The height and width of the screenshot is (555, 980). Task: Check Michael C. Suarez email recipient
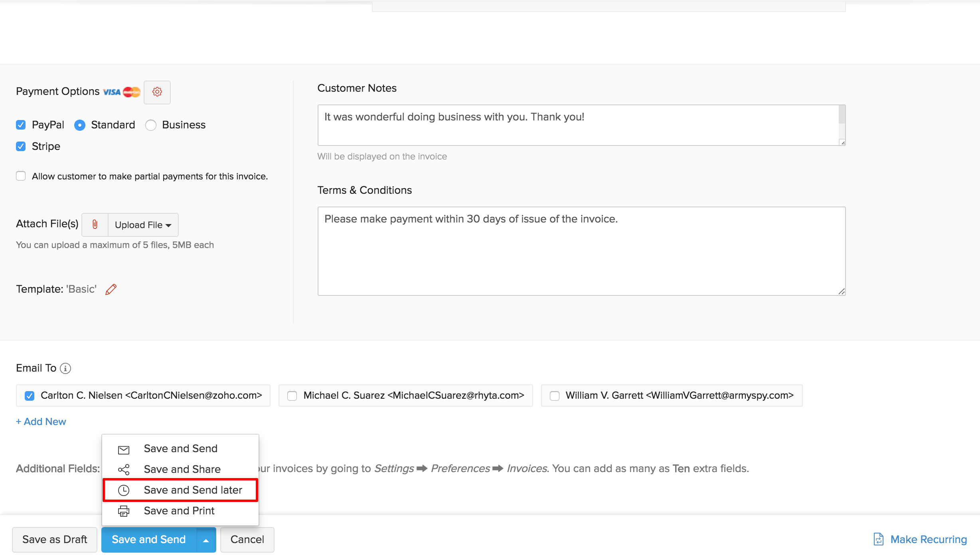point(292,396)
